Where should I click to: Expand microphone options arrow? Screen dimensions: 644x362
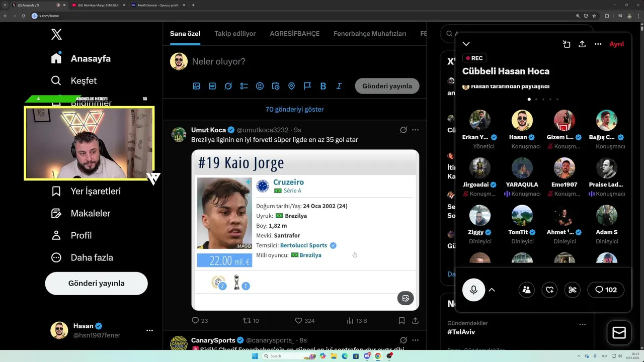492,290
